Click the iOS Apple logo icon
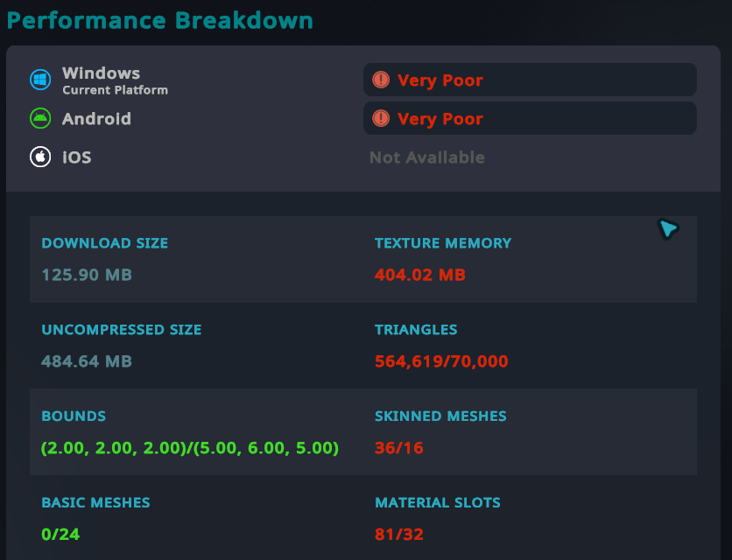 [40, 157]
